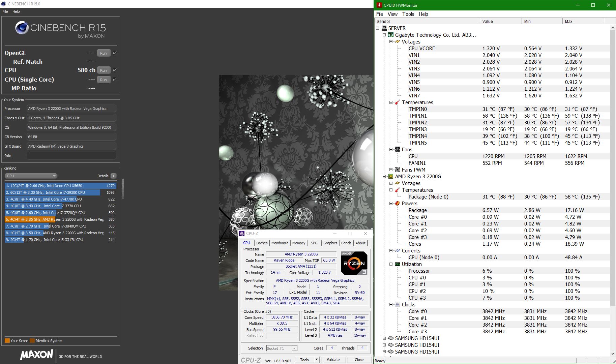Image resolution: width=616 pixels, height=364 pixels.
Task: Click the Clocks icon
Action: pos(398,305)
